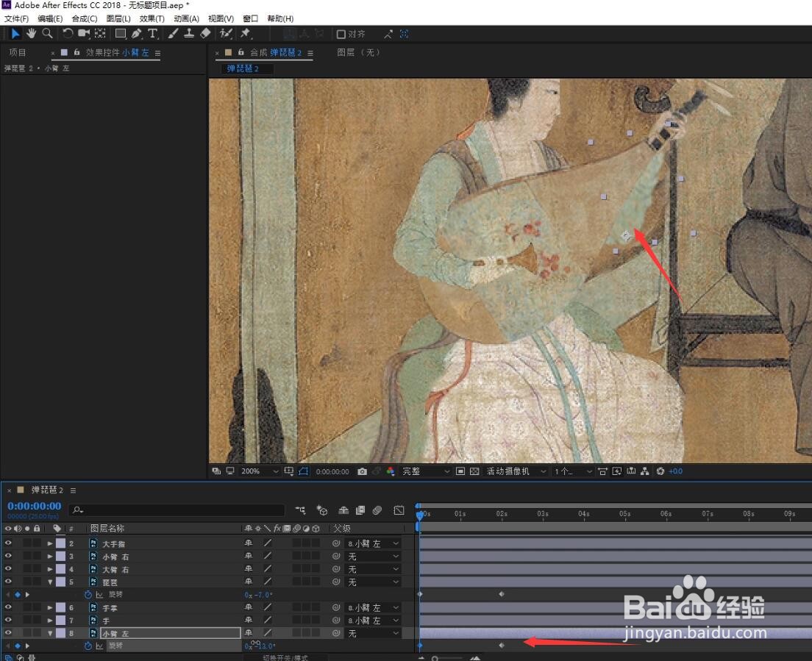
Task: Open the 活动摄像机 view dropdown
Action: point(516,471)
